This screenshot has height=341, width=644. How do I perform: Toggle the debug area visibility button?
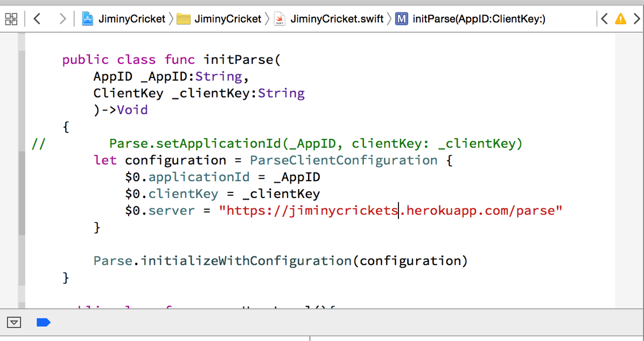14,323
